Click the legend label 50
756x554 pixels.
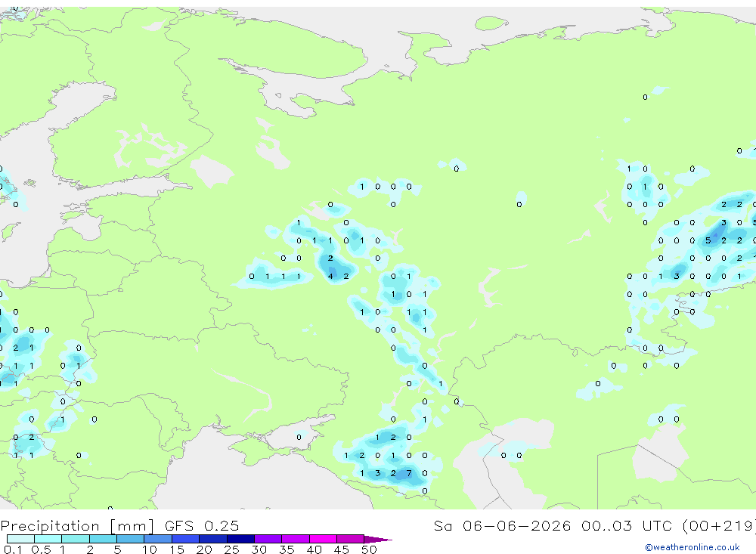pos(369,549)
